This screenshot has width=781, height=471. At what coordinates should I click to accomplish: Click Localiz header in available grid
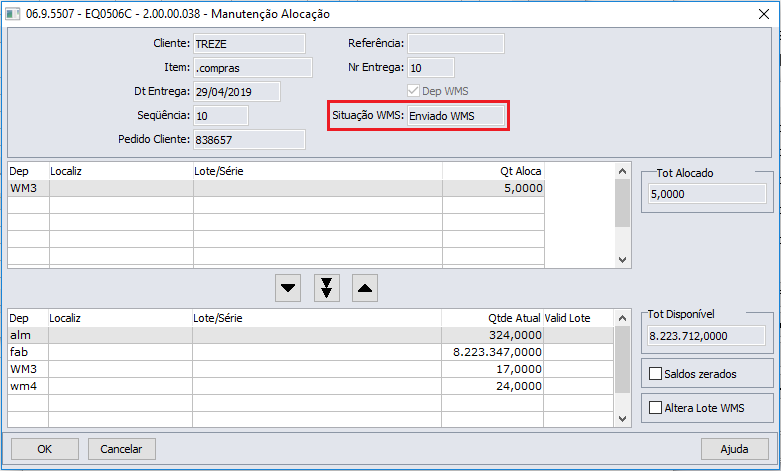[x=120, y=318]
